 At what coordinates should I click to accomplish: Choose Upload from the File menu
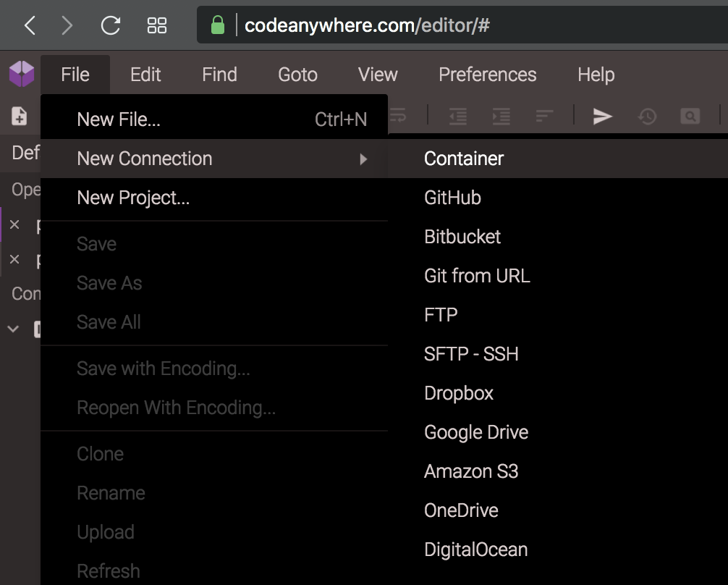[x=214, y=532]
